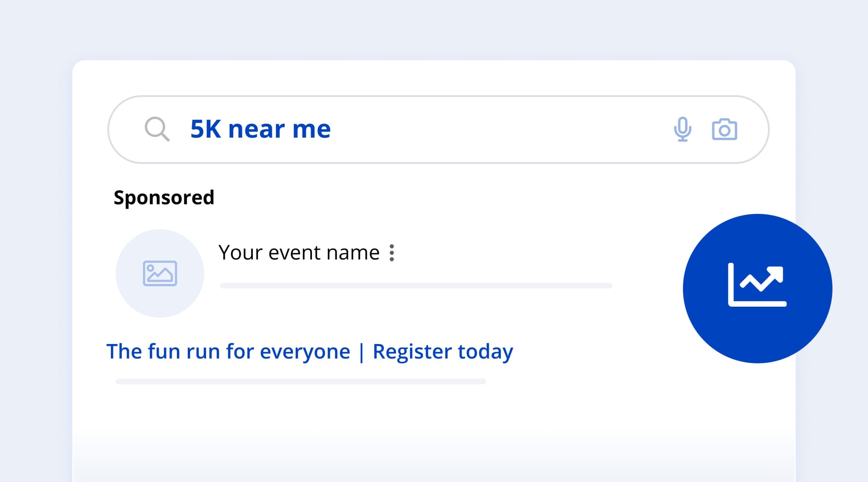Click the "Sponsored" label

(164, 197)
